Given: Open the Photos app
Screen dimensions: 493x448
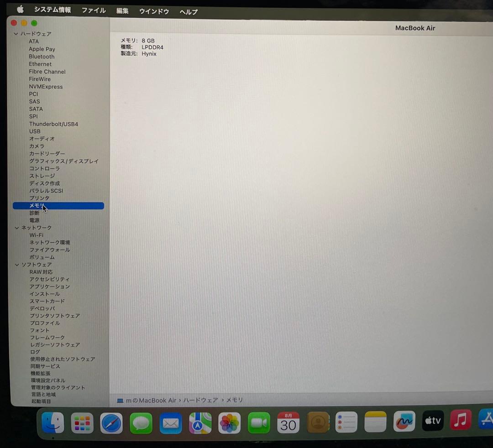Looking at the screenshot, I should pyautogui.click(x=230, y=422).
